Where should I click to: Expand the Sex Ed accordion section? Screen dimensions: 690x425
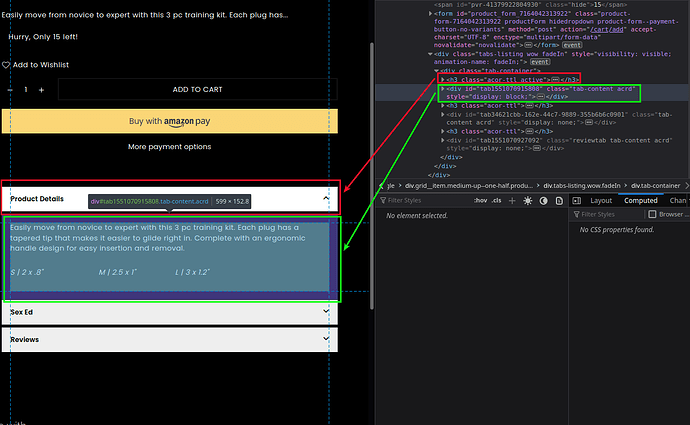(326, 312)
